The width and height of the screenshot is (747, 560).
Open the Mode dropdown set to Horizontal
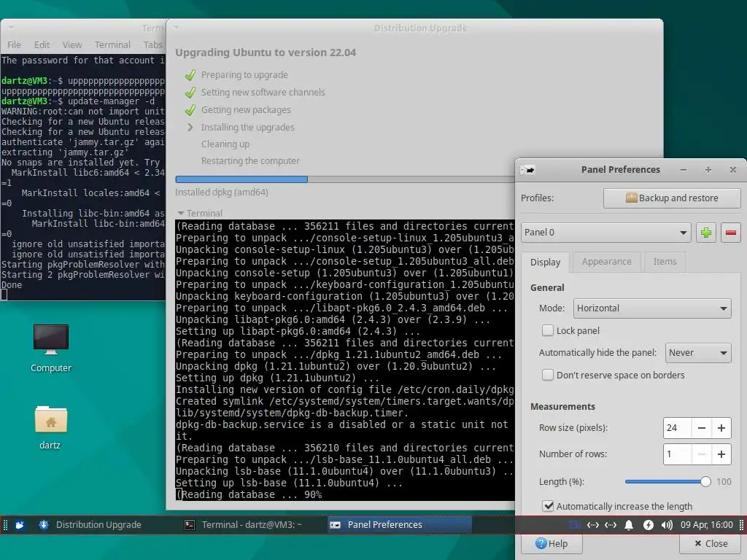pyautogui.click(x=652, y=308)
